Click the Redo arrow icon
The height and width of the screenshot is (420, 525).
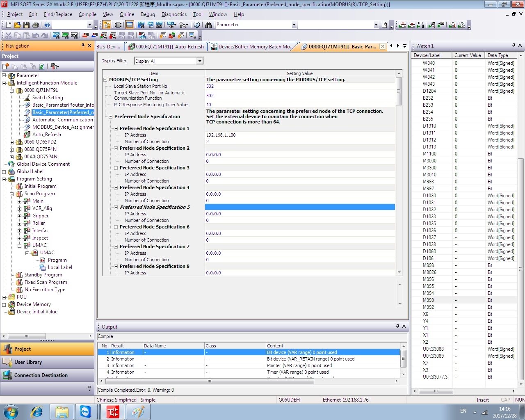[45, 36]
